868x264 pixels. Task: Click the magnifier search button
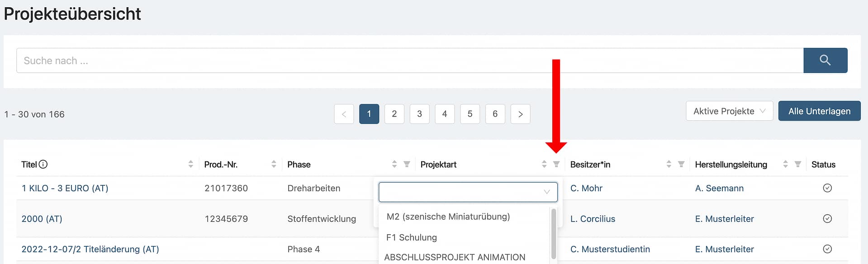pos(825,60)
